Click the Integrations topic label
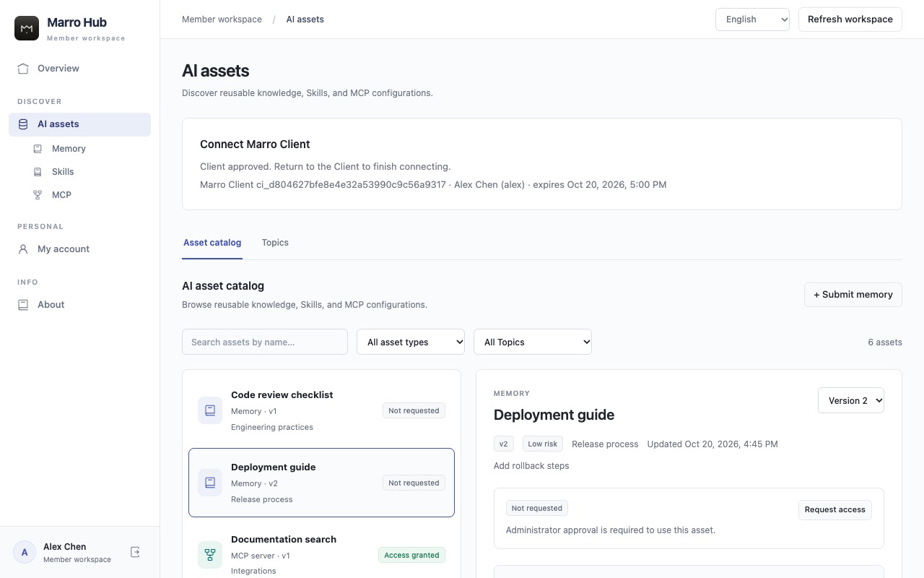The height and width of the screenshot is (578, 924). pos(253,571)
